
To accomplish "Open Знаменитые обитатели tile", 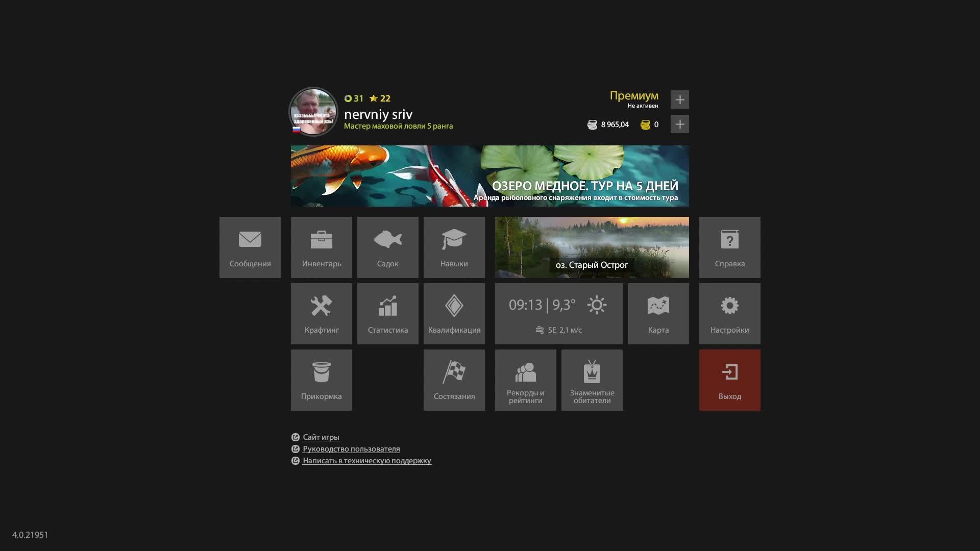I will pos(592,380).
